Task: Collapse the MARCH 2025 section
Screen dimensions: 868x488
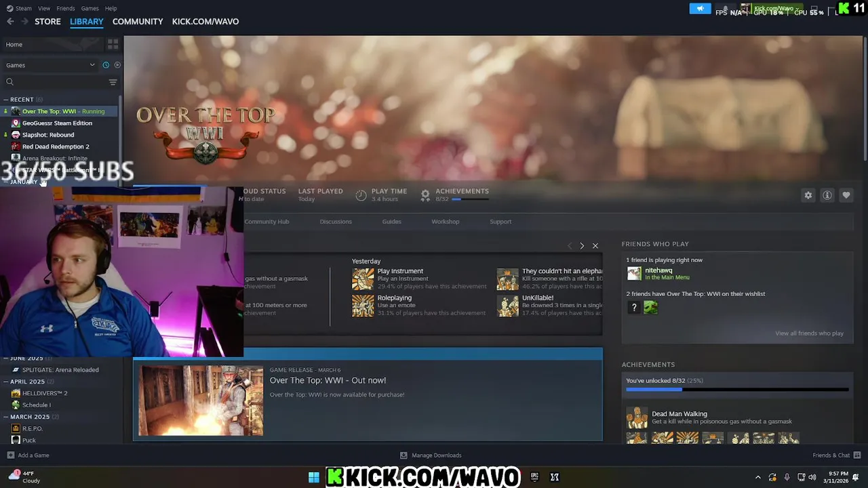Action: coord(5,417)
